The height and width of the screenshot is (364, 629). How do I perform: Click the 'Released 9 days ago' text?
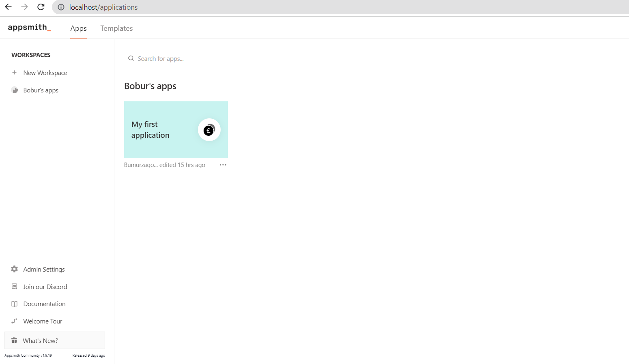[x=89, y=355]
